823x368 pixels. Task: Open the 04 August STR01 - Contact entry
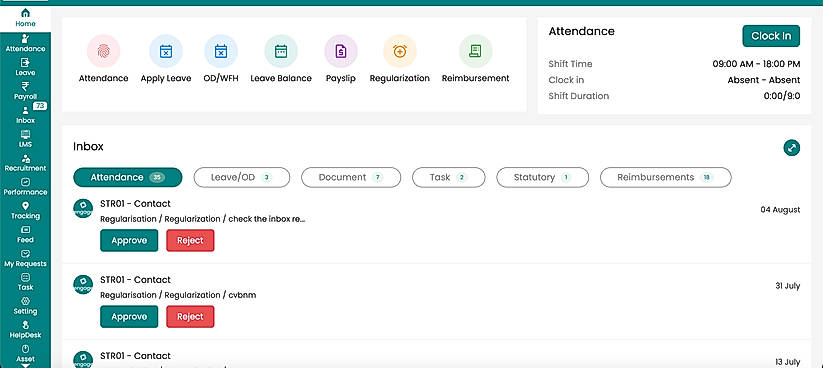point(135,204)
